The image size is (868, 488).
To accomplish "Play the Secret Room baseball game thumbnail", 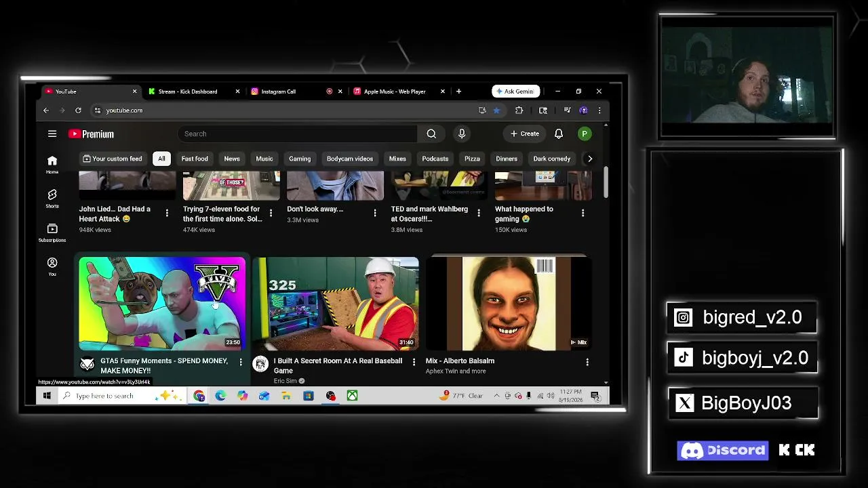I will [x=336, y=304].
